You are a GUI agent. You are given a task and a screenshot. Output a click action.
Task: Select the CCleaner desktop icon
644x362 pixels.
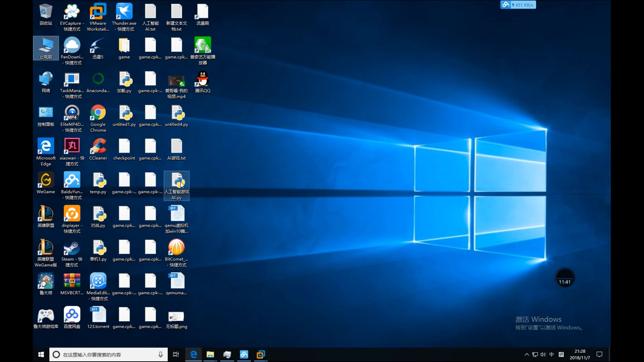(98, 146)
